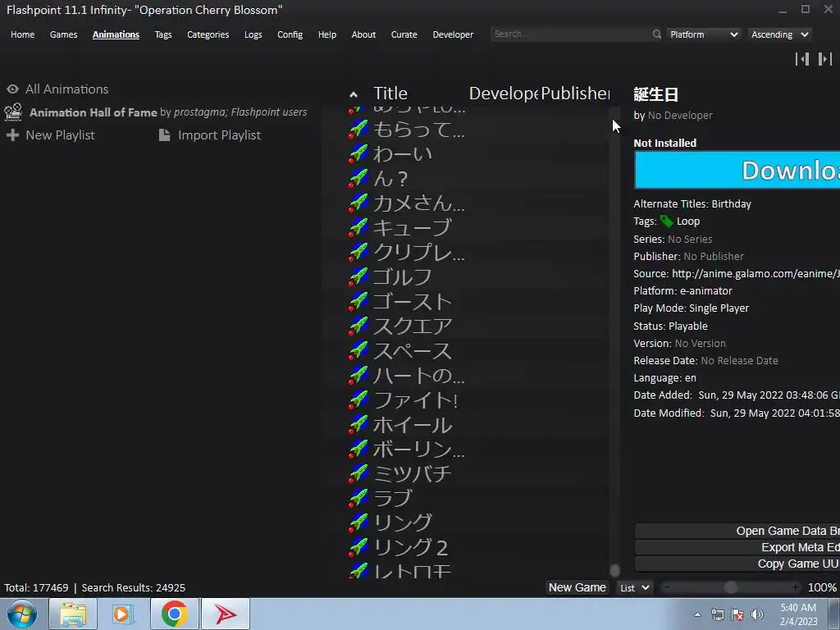Sort by the Title column header
840x630 pixels.
coord(390,94)
